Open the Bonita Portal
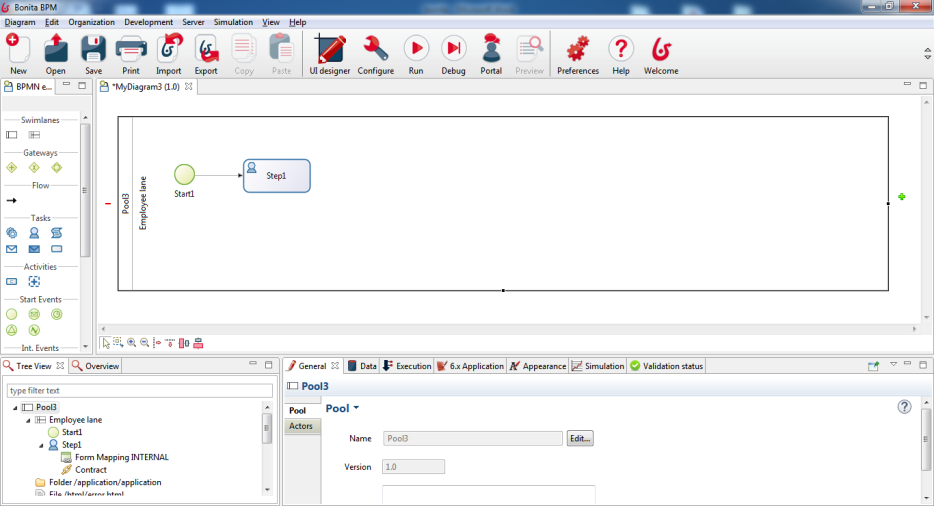This screenshot has height=506, width=934. point(491,54)
